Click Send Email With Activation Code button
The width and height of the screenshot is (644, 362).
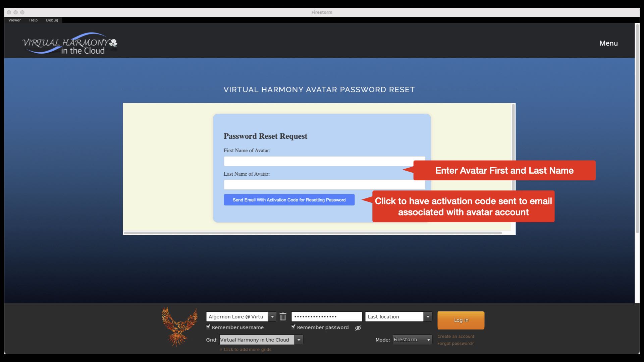pyautogui.click(x=289, y=200)
